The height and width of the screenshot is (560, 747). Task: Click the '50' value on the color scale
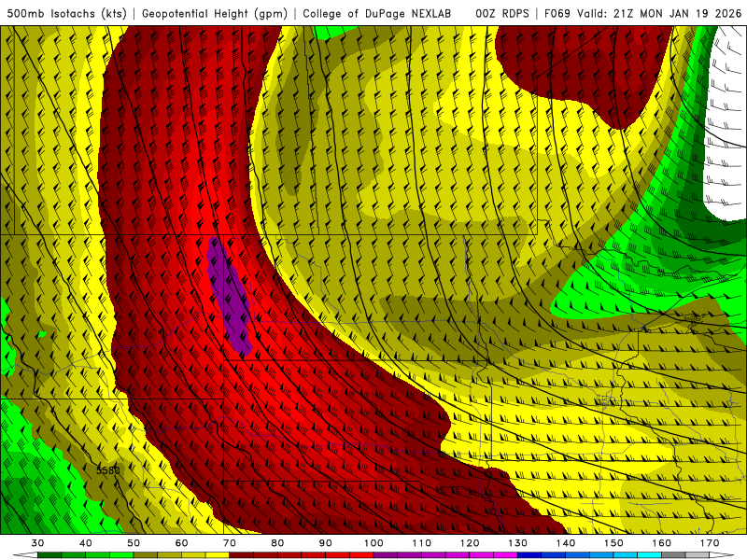[134, 543]
